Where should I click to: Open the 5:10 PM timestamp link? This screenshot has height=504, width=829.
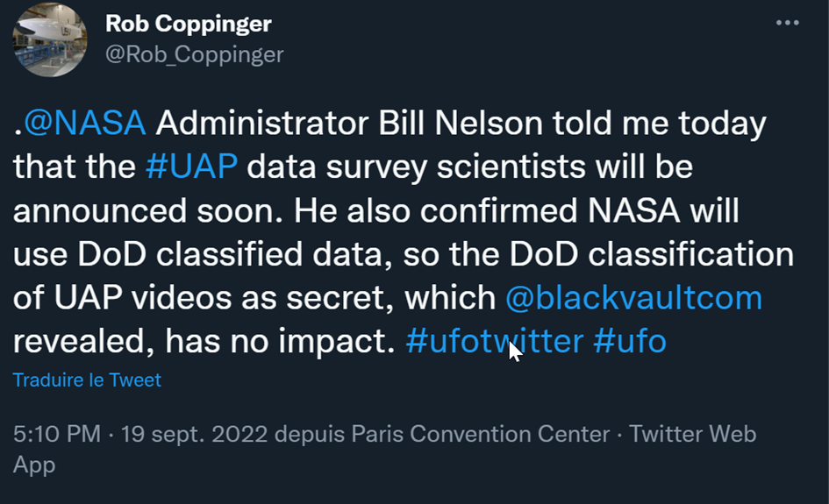coord(56,434)
